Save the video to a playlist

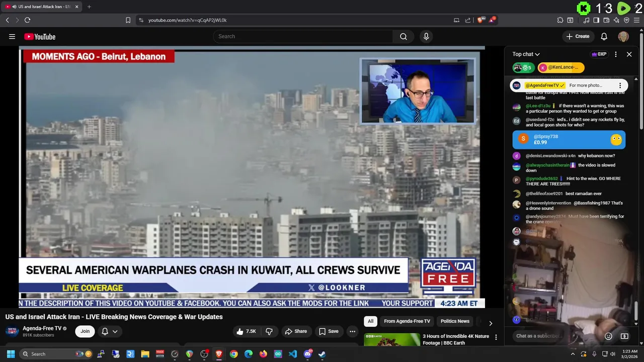(x=329, y=331)
